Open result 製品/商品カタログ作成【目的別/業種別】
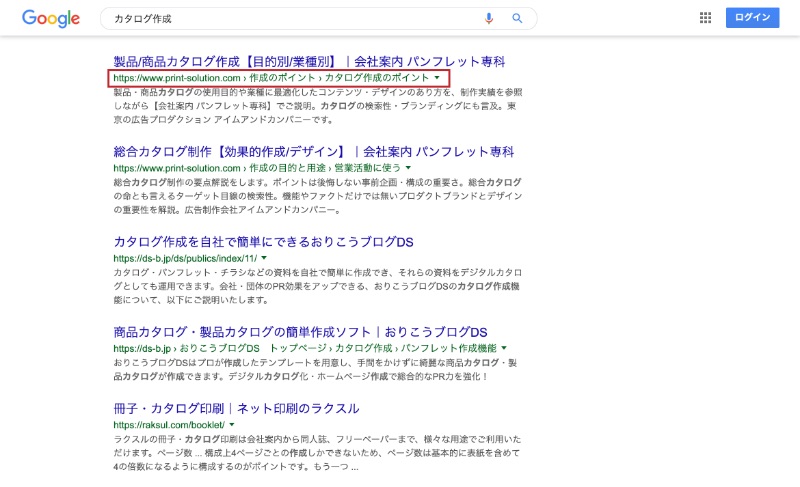 [309, 62]
